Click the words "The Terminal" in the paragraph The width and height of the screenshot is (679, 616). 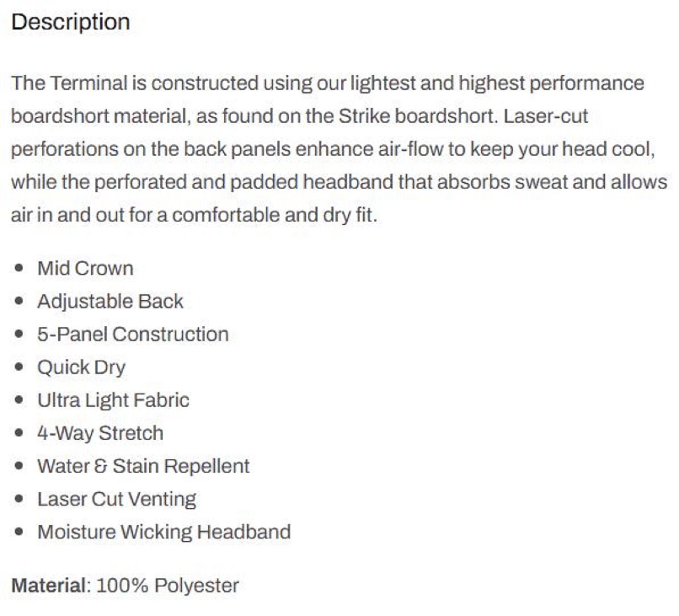[x=69, y=83]
